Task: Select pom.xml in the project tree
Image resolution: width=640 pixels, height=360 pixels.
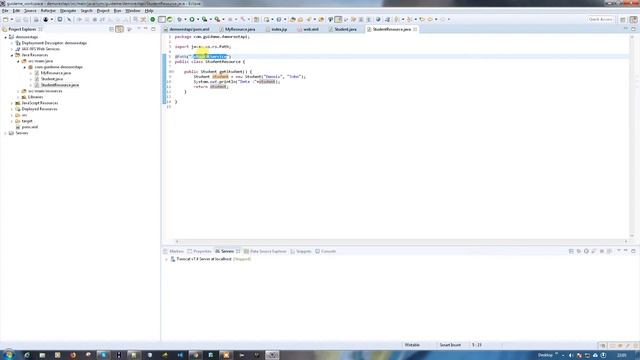Action: pyautogui.click(x=30, y=127)
